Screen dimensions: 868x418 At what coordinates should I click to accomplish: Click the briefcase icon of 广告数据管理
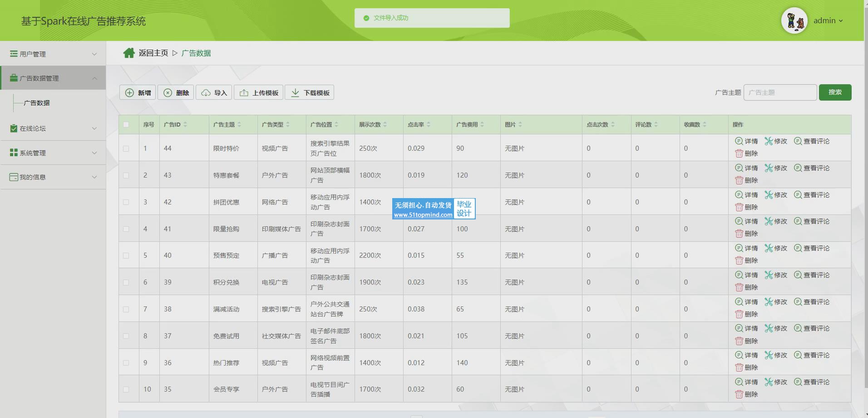click(x=14, y=78)
